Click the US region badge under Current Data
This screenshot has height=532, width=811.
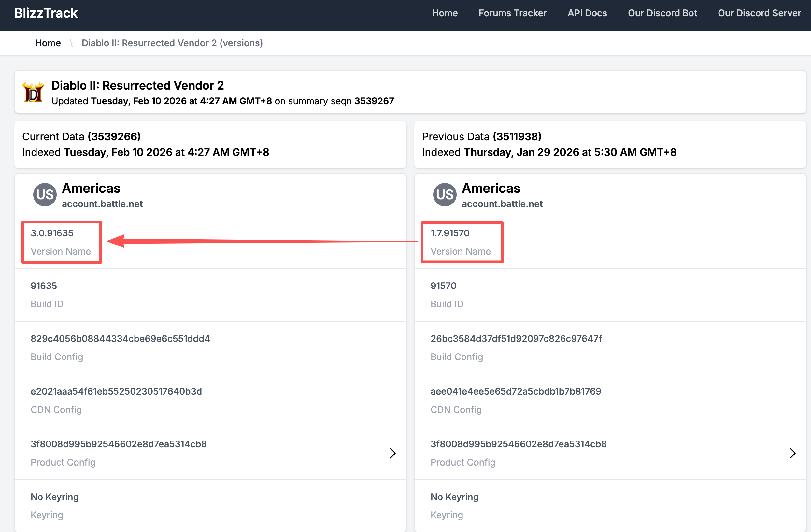tap(45, 194)
